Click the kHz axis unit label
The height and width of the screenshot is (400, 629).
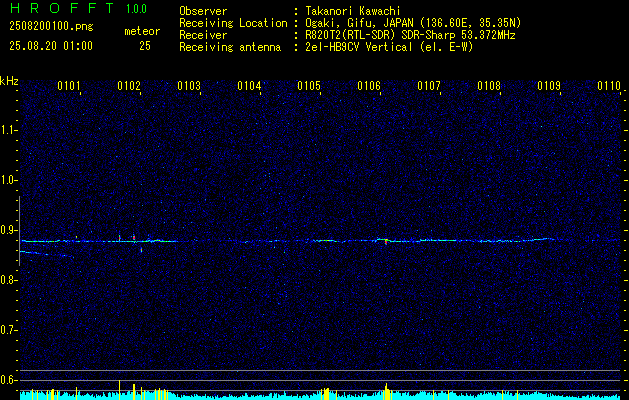[x=9, y=81]
